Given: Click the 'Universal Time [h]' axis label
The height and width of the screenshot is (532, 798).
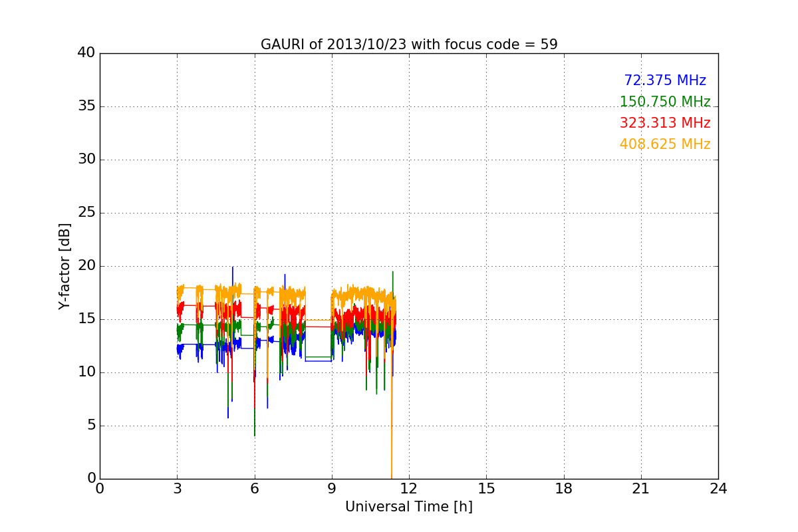Looking at the screenshot, I should [409, 507].
